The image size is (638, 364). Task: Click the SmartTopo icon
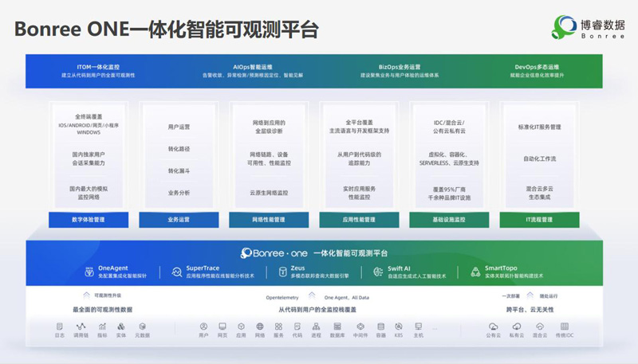(475, 272)
